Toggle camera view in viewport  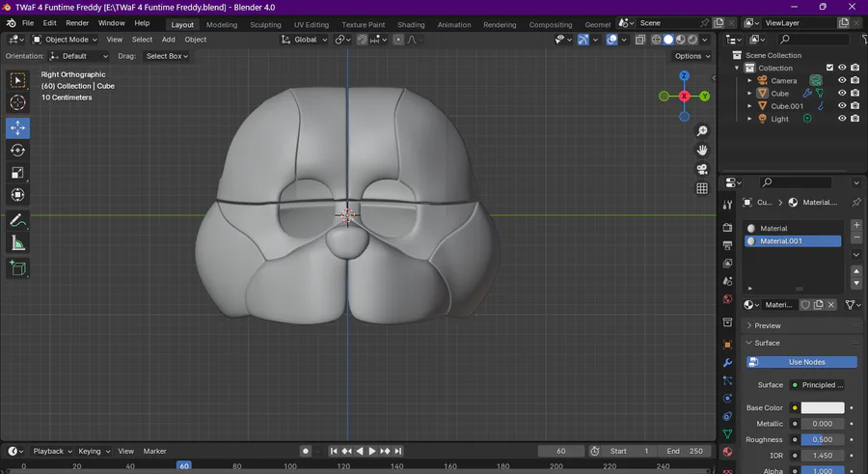pyautogui.click(x=702, y=169)
